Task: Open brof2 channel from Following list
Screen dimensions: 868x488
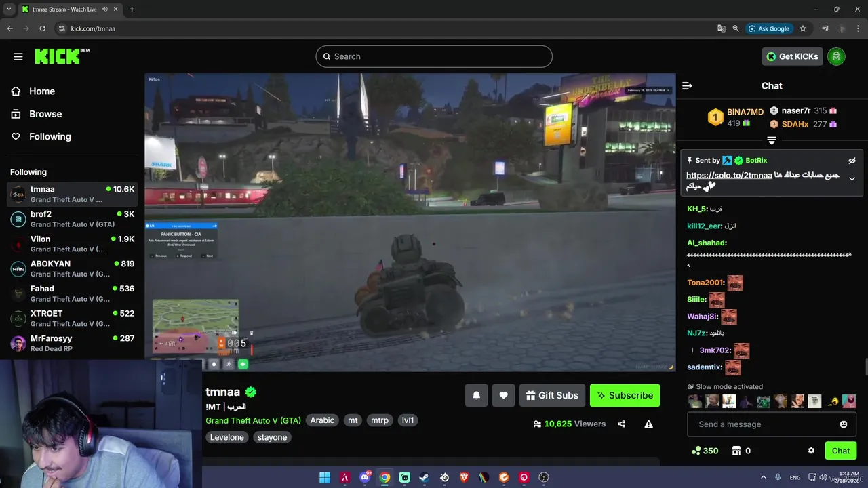Action: (73, 219)
